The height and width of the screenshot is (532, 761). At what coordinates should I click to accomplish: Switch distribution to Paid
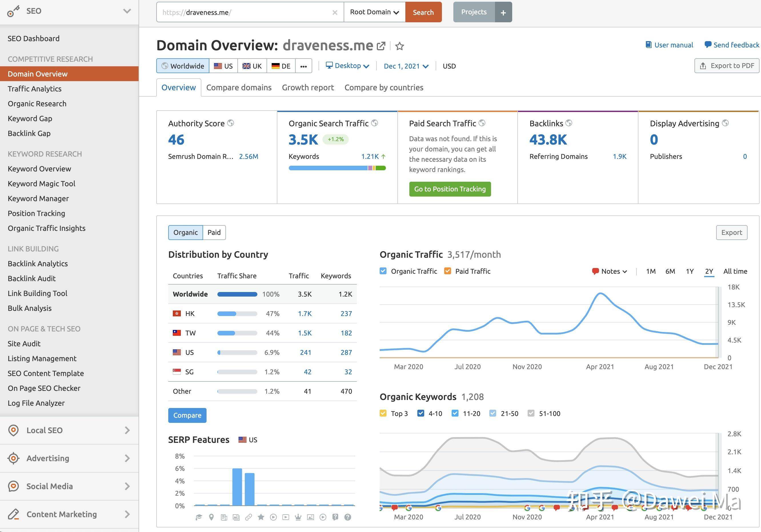(214, 232)
